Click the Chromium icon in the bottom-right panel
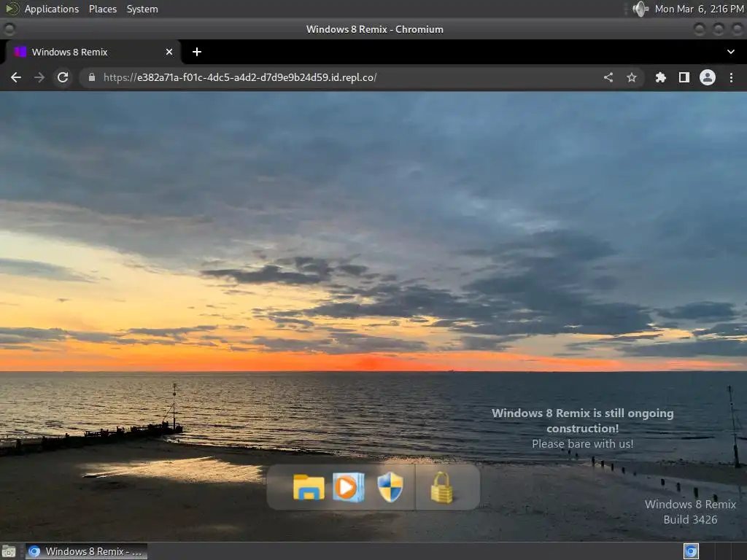The width and height of the screenshot is (747, 560). tap(691, 551)
